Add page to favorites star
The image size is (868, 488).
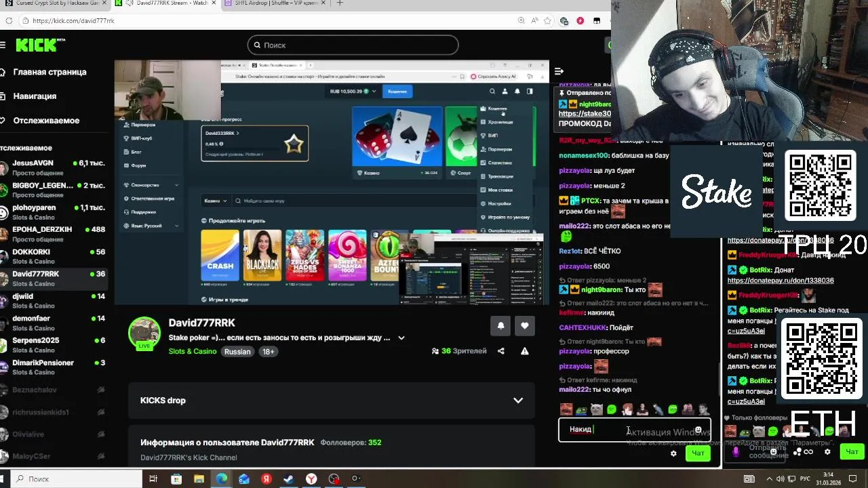click(x=548, y=20)
